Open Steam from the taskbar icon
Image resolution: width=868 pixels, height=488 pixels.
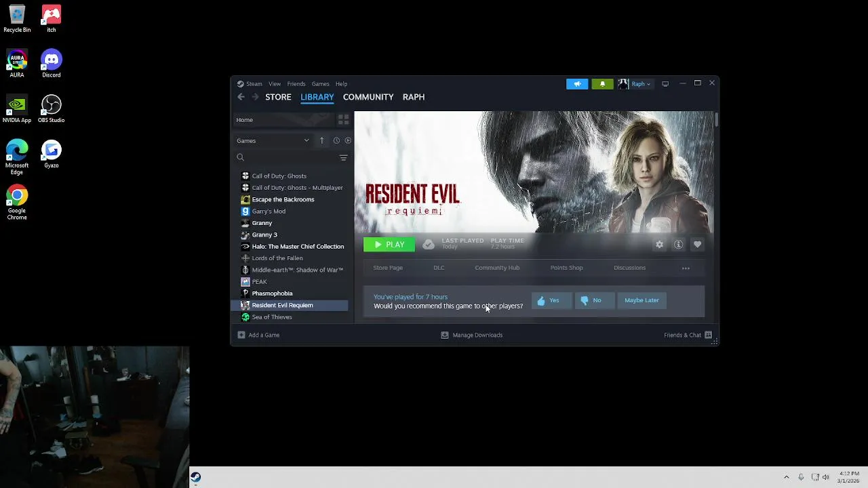(195, 477)
